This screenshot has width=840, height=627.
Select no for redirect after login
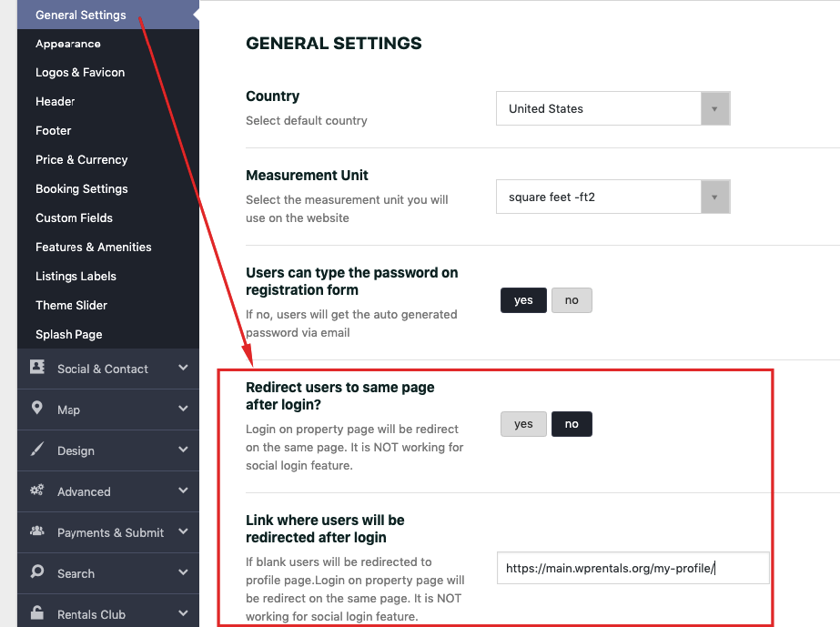click(x=572, y=424)
